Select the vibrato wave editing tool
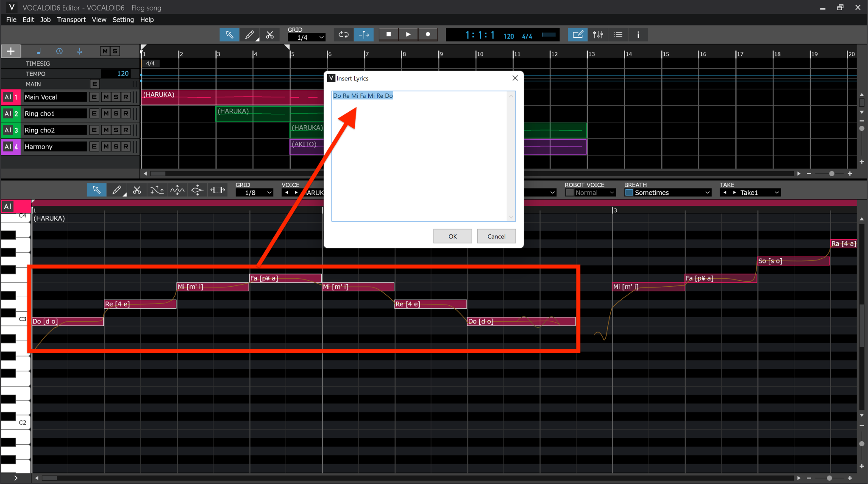 click(177, 190)
